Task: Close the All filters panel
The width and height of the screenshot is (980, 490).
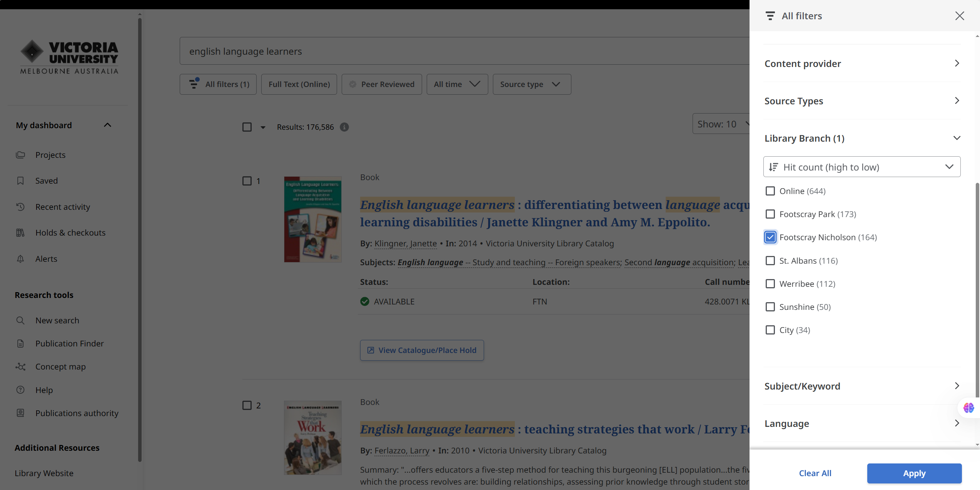Action: click(959, 16)
